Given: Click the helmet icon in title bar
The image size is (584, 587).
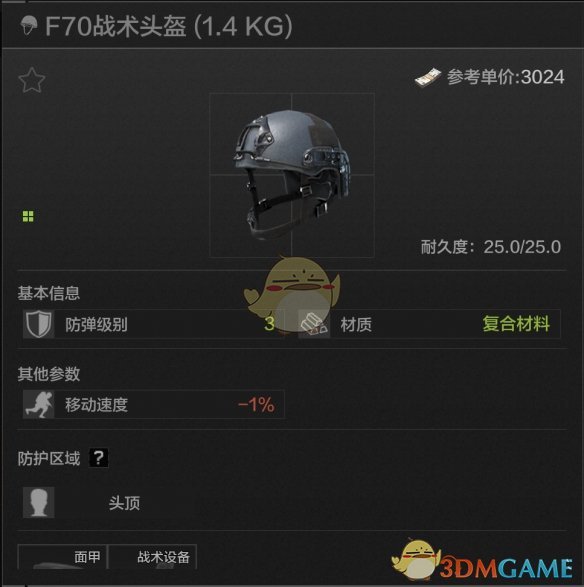Looking at the screenshot, I should 29,26.
